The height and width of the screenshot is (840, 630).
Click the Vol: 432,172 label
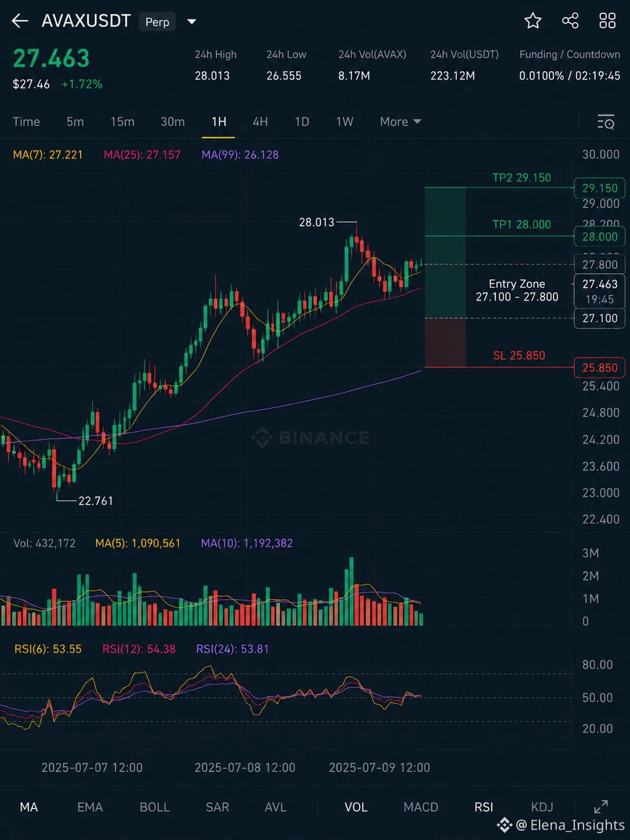pyautogui.click(x=45, y=544)
